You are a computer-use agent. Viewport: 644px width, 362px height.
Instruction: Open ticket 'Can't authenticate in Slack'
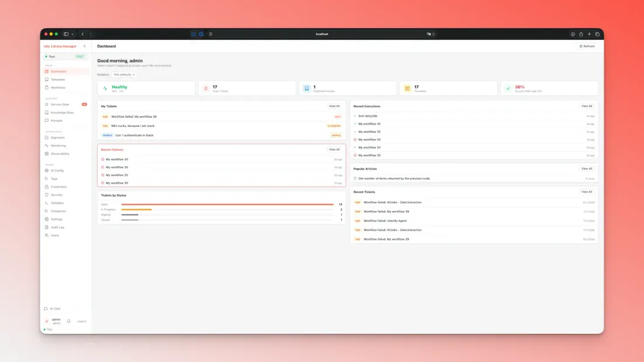point(221,136)
